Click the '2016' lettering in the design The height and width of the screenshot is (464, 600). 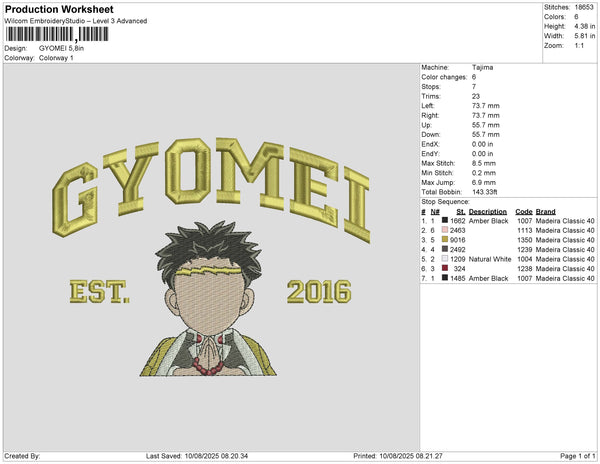319,291
